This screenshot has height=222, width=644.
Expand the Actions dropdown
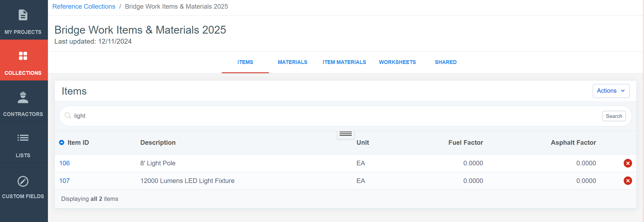point(611,91)
